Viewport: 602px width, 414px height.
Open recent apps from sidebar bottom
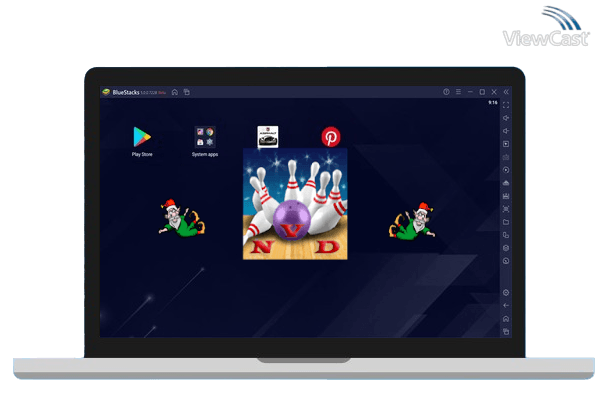point(506,331)
